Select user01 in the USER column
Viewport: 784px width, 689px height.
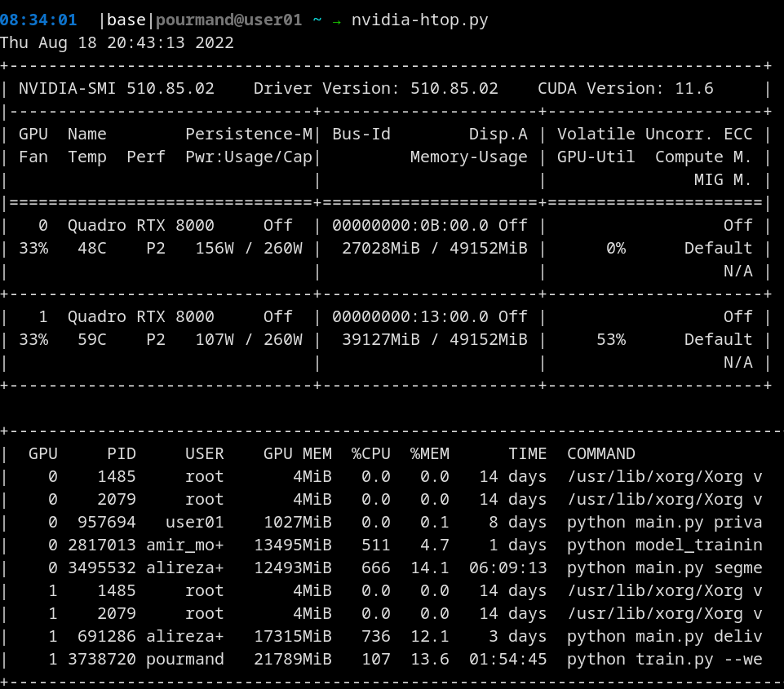194,522
